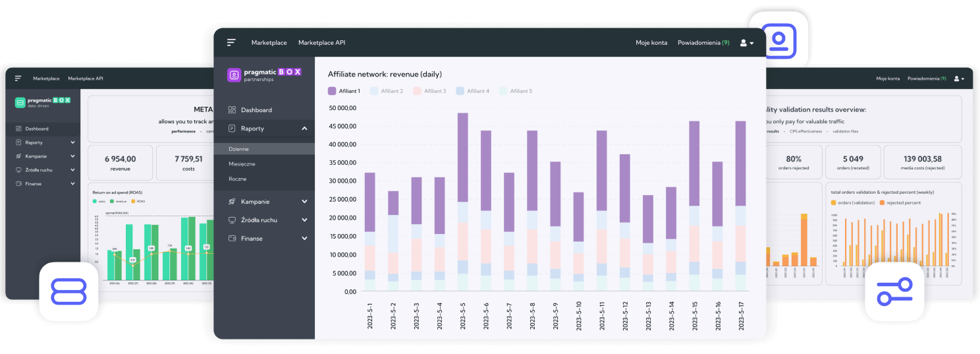Viewport: 980px width, 354px height.
Task: Select Miesięczne report in the sidebar
Action: tap(242, 164)
